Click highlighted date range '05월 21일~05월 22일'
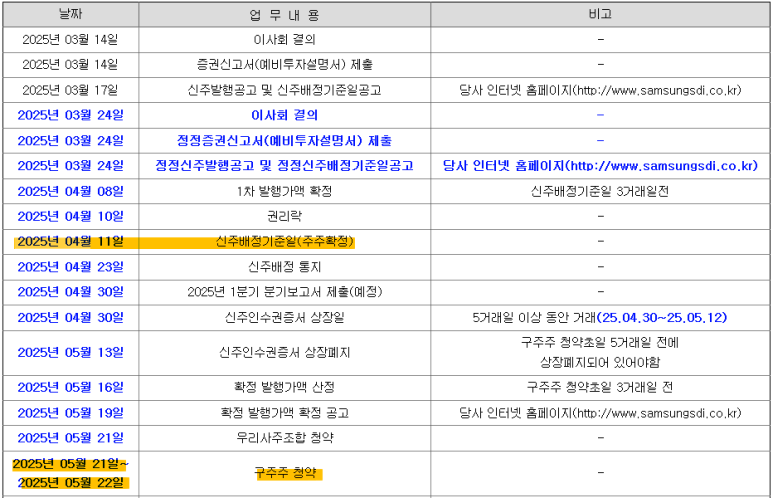Viewport: 773px width, 498px height. [x=70, y=473]
